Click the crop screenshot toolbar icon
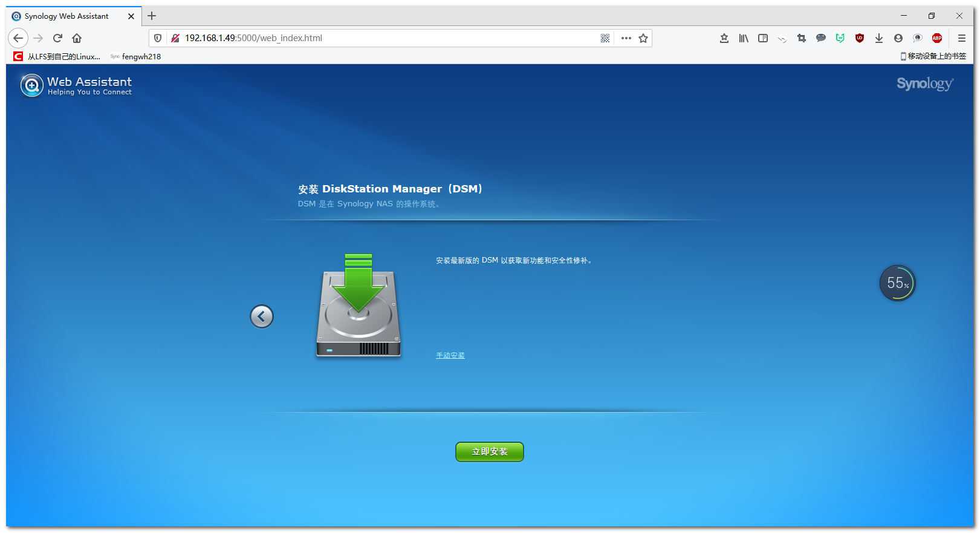 802,38
